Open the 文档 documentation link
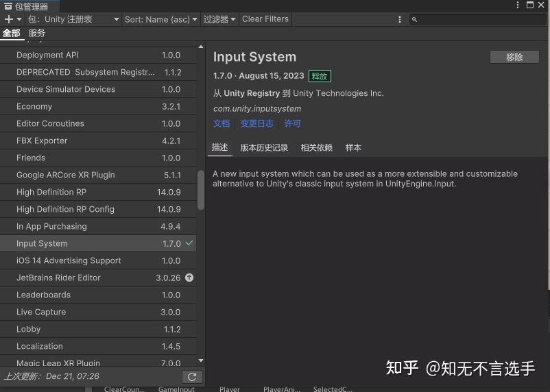550x392 pixels. [x=222, y=123]
